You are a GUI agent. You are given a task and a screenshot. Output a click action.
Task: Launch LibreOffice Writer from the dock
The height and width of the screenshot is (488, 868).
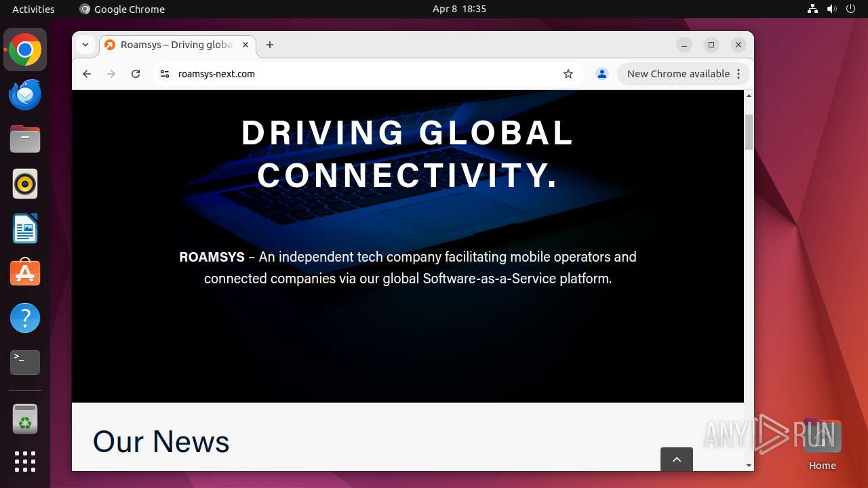click(25, 228)
